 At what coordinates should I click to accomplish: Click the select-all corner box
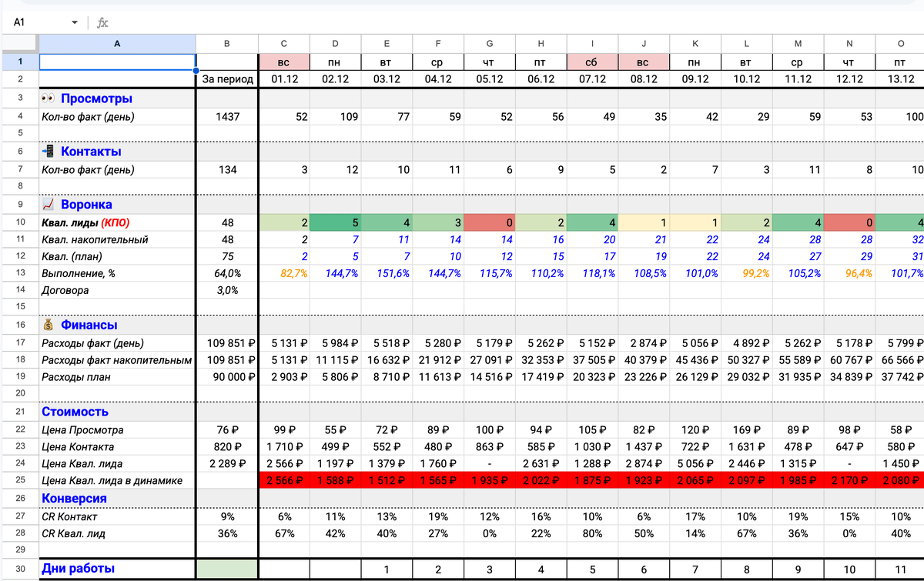(x=19, y=44)
